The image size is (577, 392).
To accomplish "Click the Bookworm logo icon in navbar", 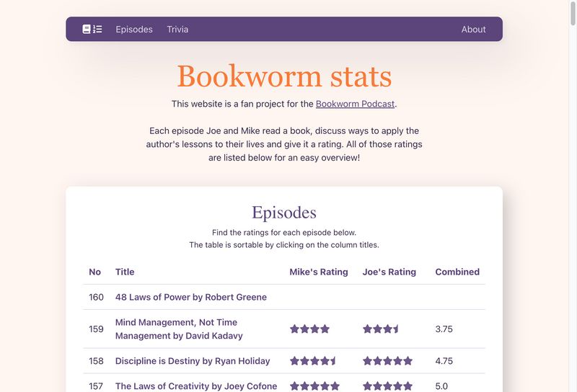I will [92, 30].
